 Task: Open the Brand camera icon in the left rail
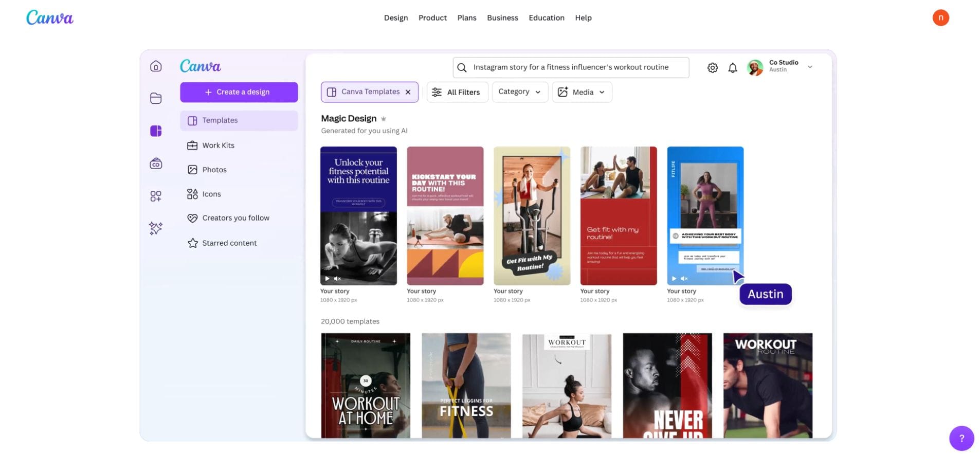coord(156,164)
